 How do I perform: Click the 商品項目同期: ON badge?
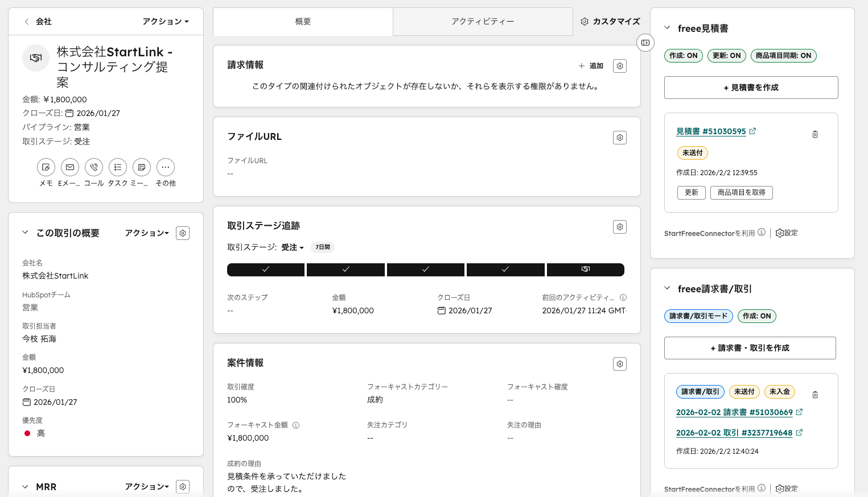tap(784, 56)
